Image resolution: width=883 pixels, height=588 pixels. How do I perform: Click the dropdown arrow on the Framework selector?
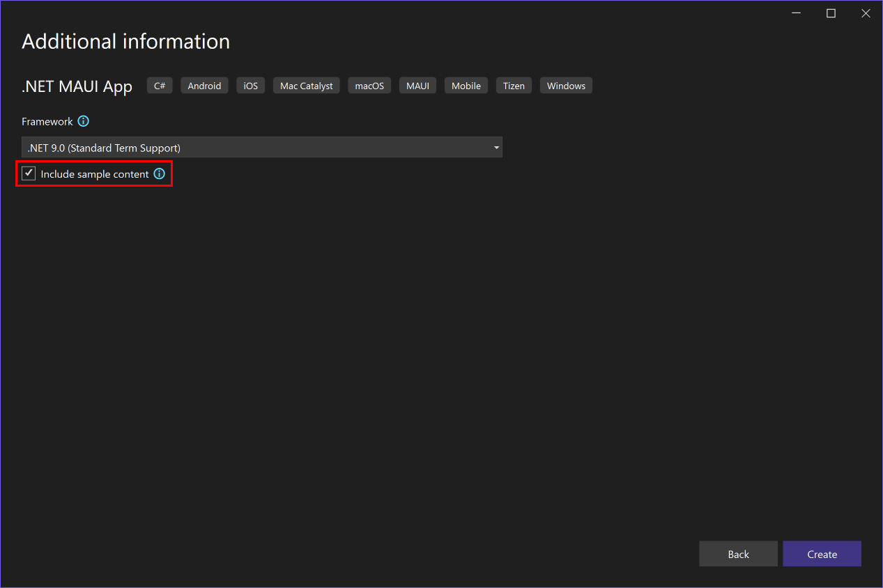[x=496, y=147]
